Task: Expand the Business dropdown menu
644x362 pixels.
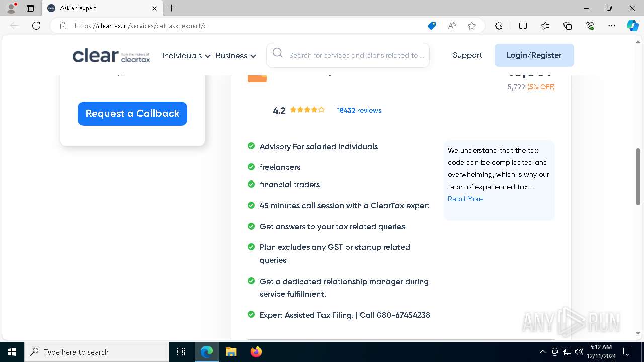Action: click(x=235, y=56)
